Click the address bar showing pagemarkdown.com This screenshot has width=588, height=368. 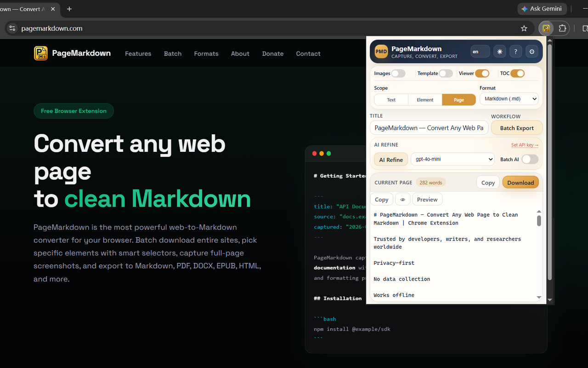pos(266,29)
